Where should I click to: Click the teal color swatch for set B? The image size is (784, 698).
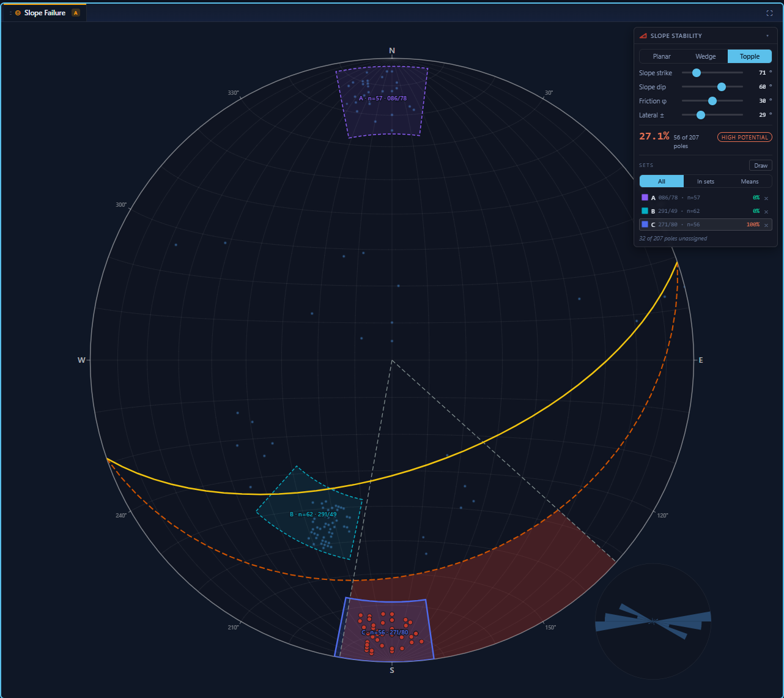(645, 211)
